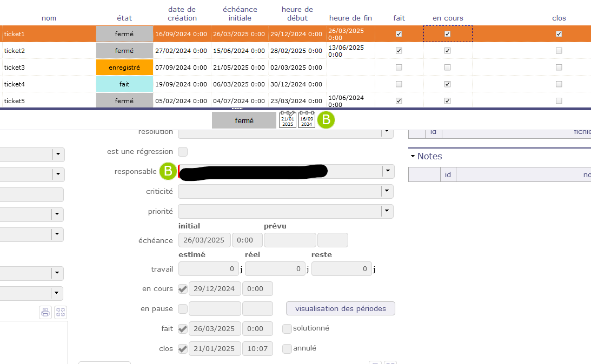591x364 pixels.
Task: Click the 'état' column header
Action: click(x=124, y=18)
